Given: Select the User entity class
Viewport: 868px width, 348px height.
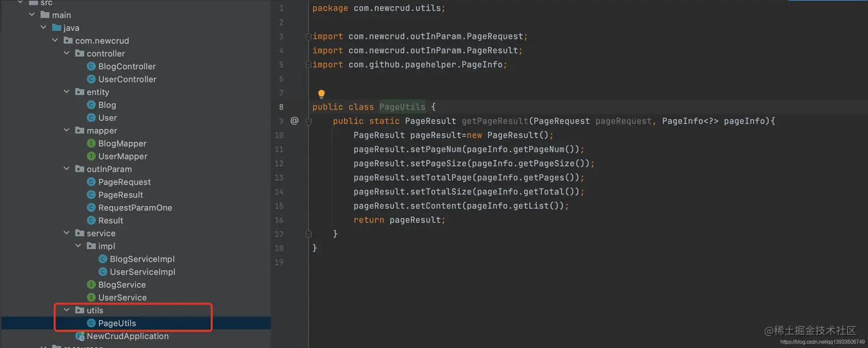Looking at the screenshot, I should pos(107,118).
